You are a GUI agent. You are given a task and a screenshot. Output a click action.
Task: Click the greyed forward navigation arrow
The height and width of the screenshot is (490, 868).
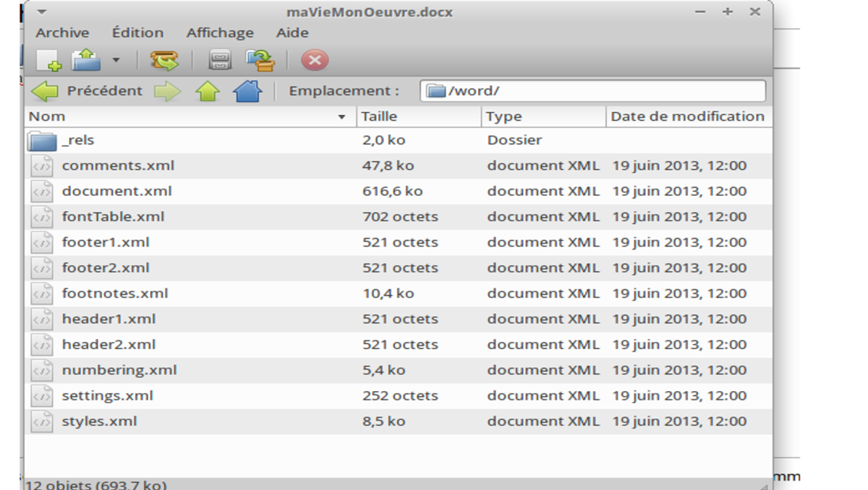pos(167,91)
